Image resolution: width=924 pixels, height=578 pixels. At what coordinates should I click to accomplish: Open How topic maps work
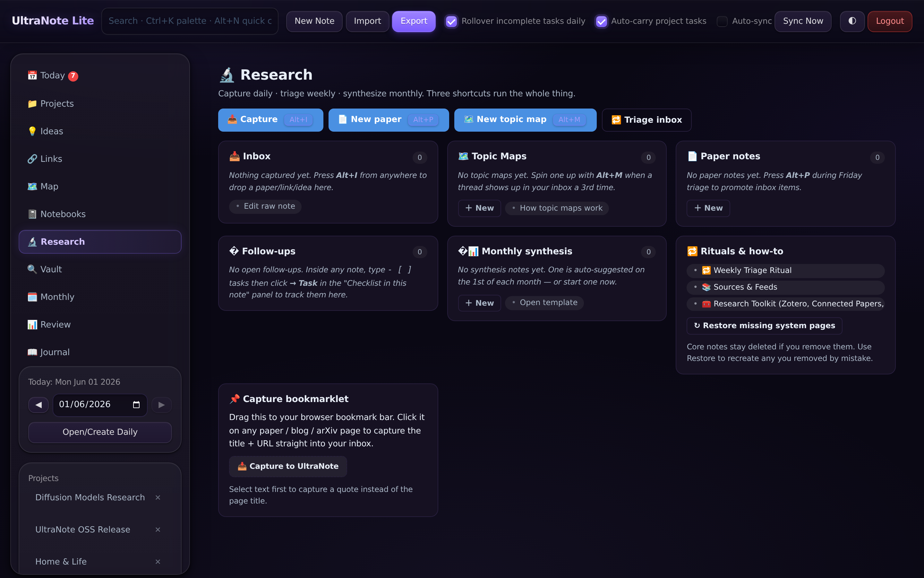(557, 208)
